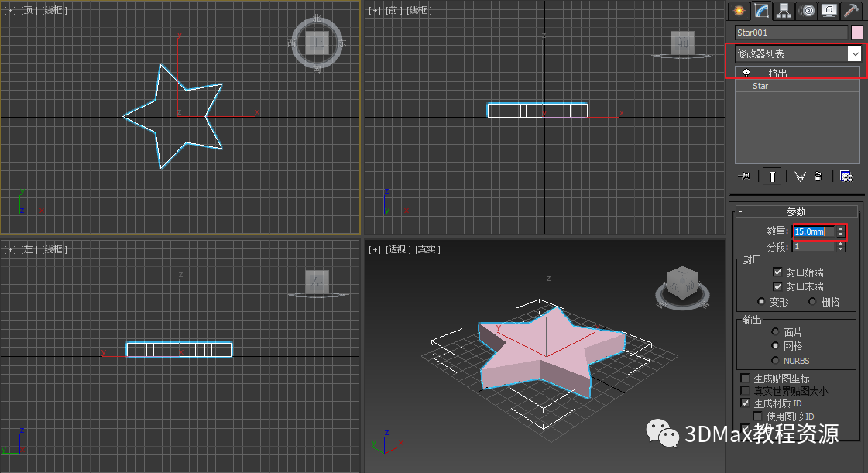Image resolution: width=868 pixels, height=473 pixels.
Task: Click Remove Modifier from stack icon
Action: (x=818, y=177)
